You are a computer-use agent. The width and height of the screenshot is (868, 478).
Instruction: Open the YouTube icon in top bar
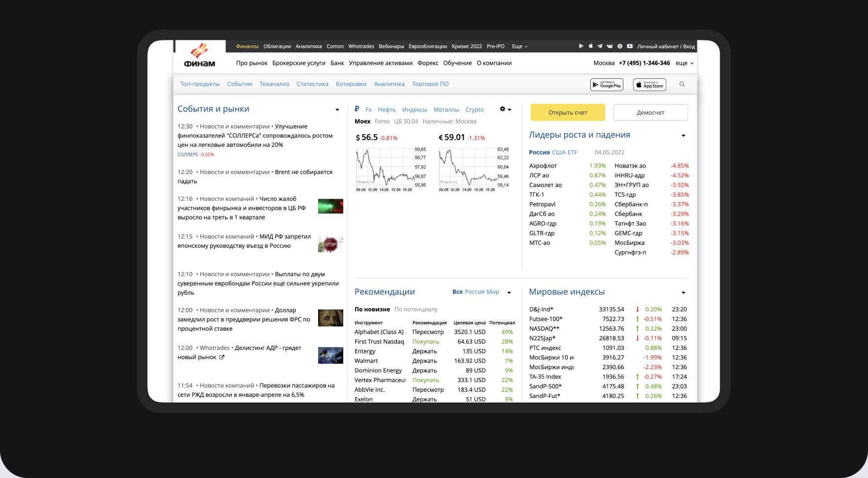(630, 46)
